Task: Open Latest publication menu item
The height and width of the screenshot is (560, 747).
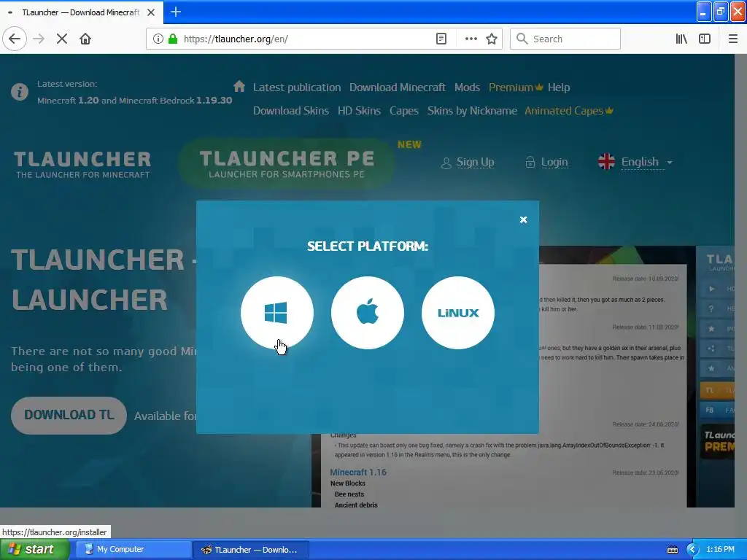Action: [297, 87]
